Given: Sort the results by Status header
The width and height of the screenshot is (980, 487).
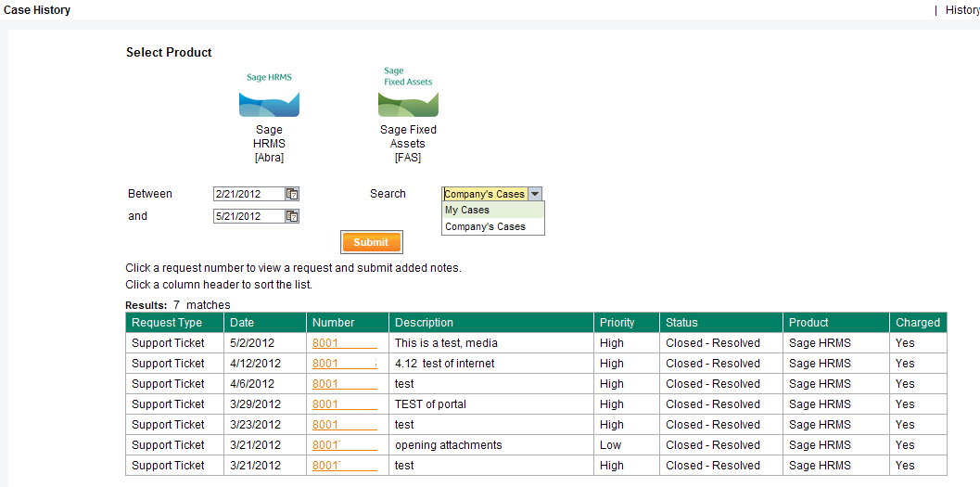Looking at the screenshot, I should pyautogui.click(x=681, y=323).
